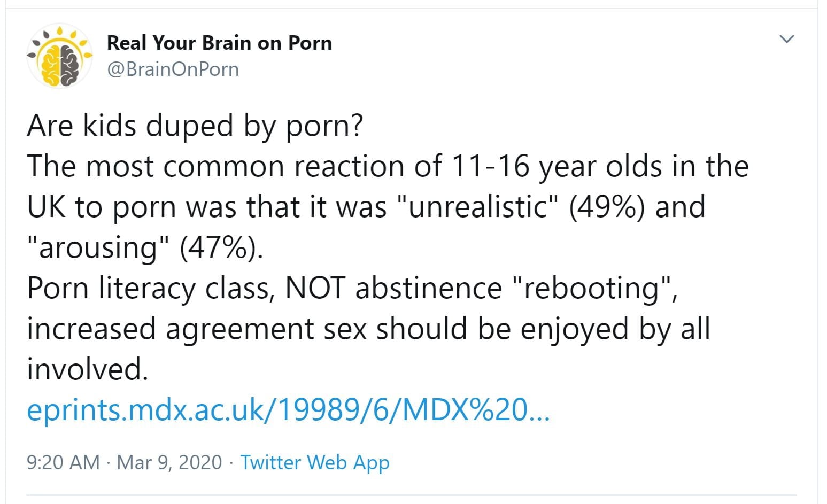Click the opening question line of the tweet
This screenshot has height=504, width=827.
pyautogui.click(x=195, y=126)
